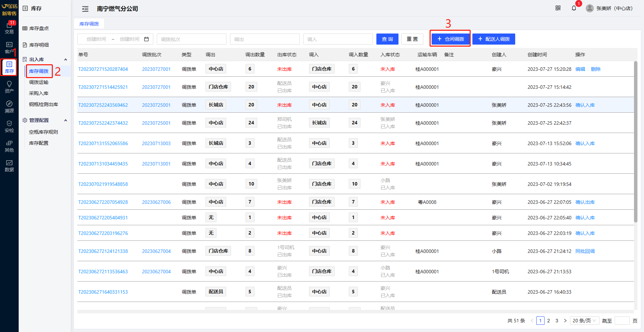The height and width of the screenshot is (332, 644).
Task: Go to page 2
Action: click(x=549, y=321)
